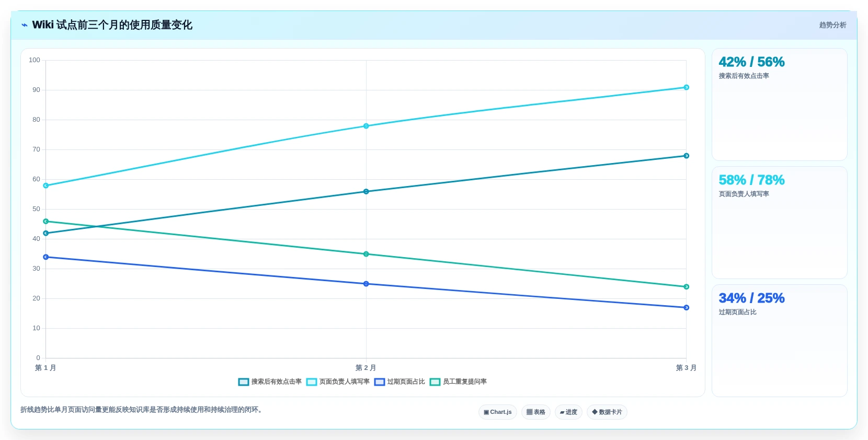This screenshot has height=440, width=868.
Task: Click the lightning icon beside the Wiki title
Action: click(24, 25)
